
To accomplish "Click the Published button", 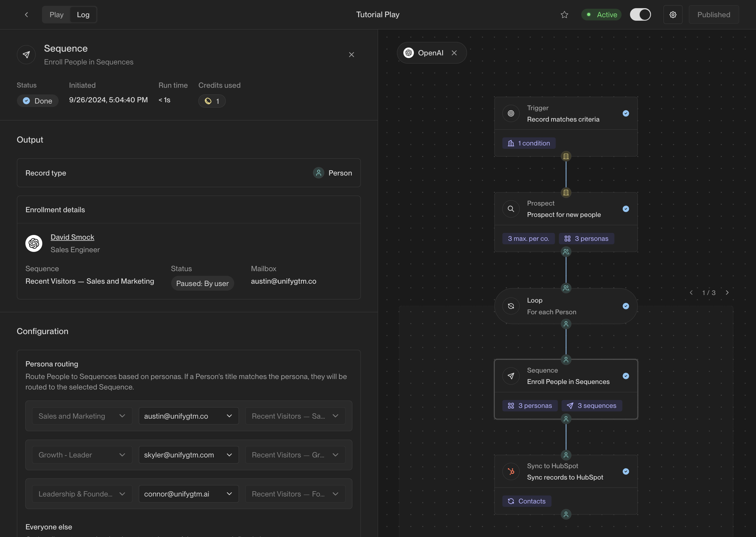I will [714, 15].
